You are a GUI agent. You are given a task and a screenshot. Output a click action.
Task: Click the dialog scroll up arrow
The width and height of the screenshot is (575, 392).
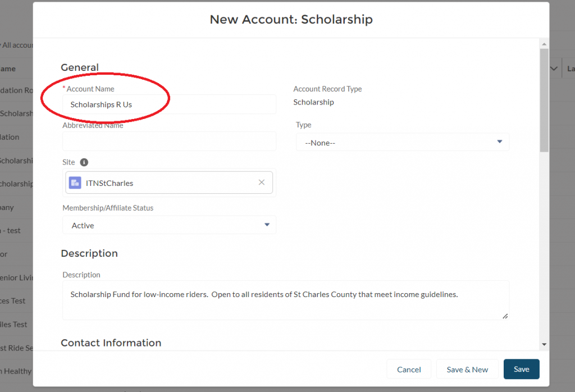[x=544, y=43]
